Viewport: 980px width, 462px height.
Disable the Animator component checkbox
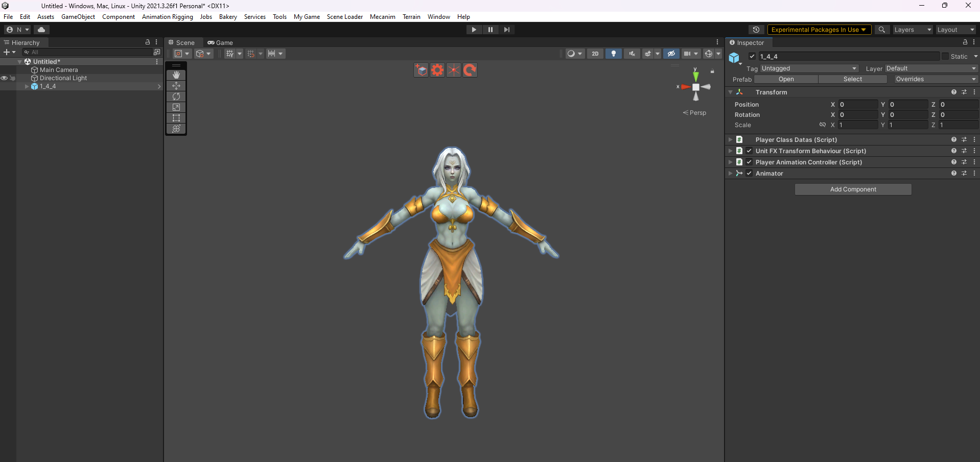[x=749, y=174]
